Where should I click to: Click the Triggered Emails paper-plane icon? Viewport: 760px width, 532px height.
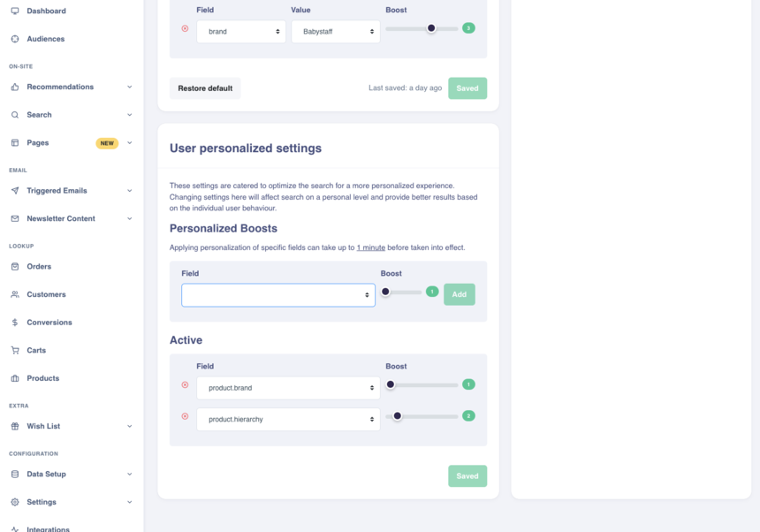pyautogui.click(x=15, y=191)
